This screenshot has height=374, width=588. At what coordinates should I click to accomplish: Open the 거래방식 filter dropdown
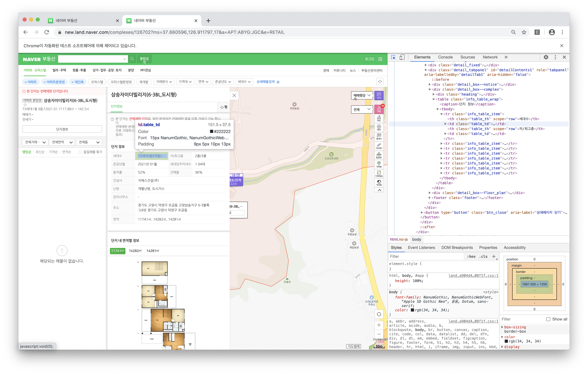pyautogui.click(x=164, y=82)
